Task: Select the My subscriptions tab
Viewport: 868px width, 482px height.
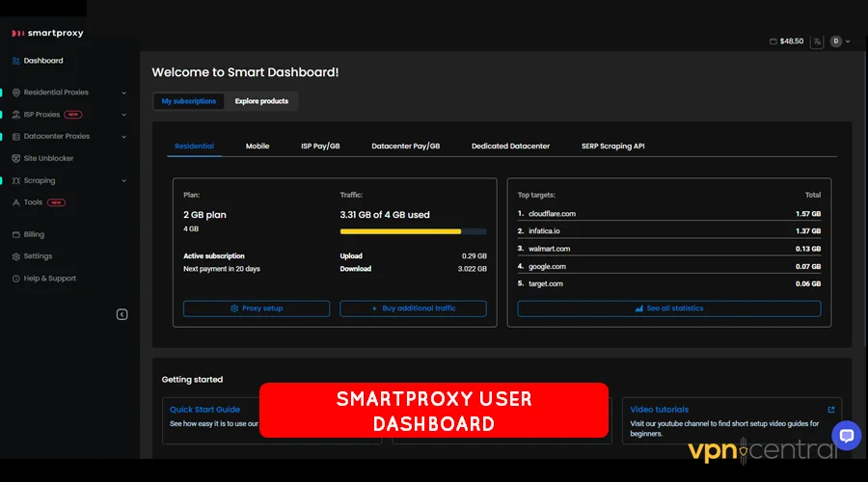Action: click(x=189, y=101)
